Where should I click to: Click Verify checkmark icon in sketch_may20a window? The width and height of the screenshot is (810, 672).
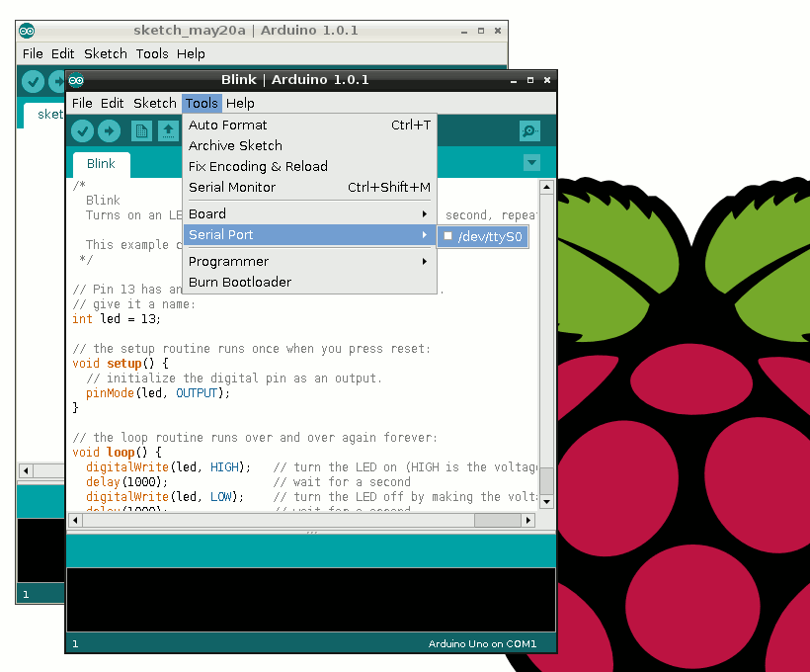tap(33, 82)
